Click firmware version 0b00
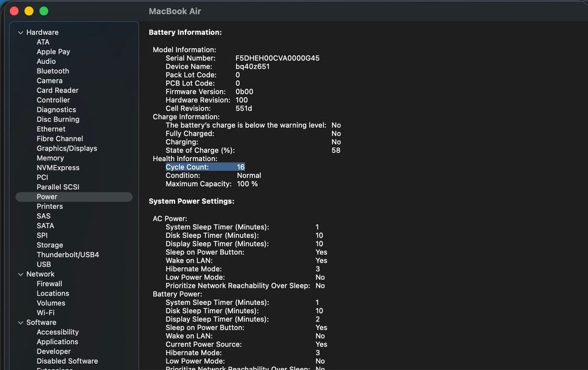Viewport: 588px width, 370px height. click(244, 92)
